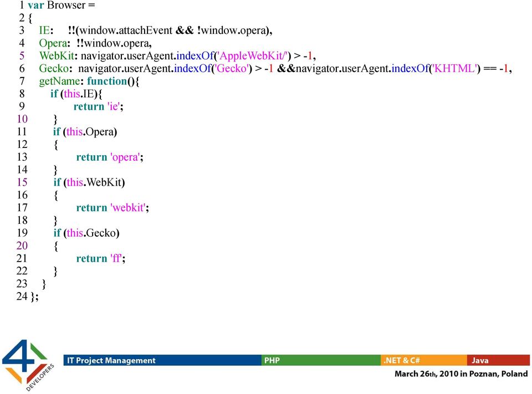The width and height of the screenshot is (532, 394).
Task: Click the 'Gecko:' property name on line 6
Action: (55, 68)
